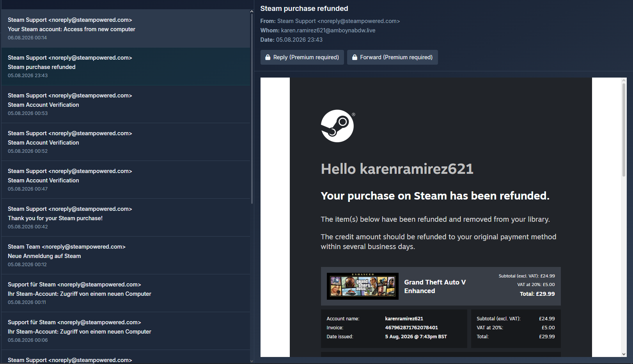Click the account name value in the invoice details

point(404,319)
